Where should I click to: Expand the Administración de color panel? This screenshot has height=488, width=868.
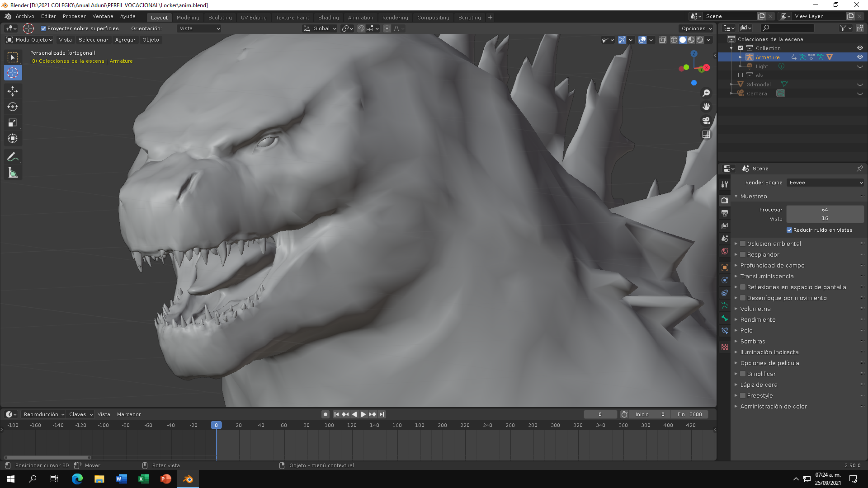(x=773, y=406)
